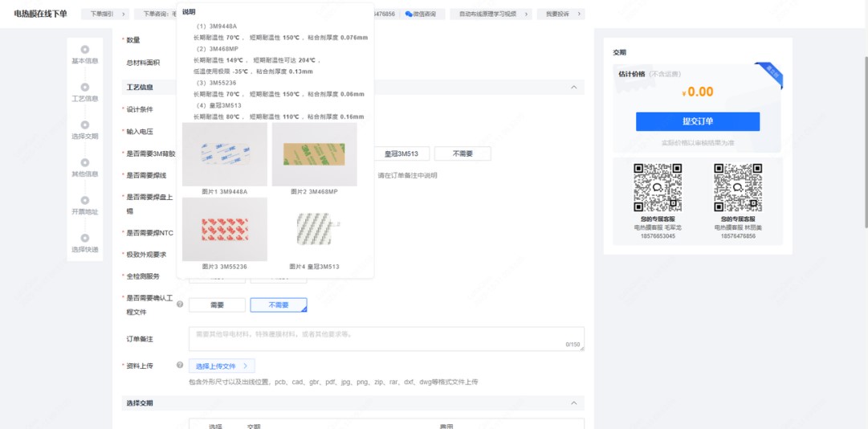868x429 pixels.
Task: Click the 微信咨询 chat icon link
Action: pos(421,14)
